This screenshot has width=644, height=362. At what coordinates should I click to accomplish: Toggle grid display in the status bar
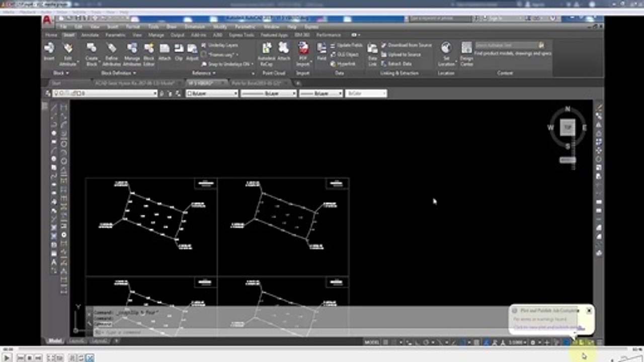(385, 342)
